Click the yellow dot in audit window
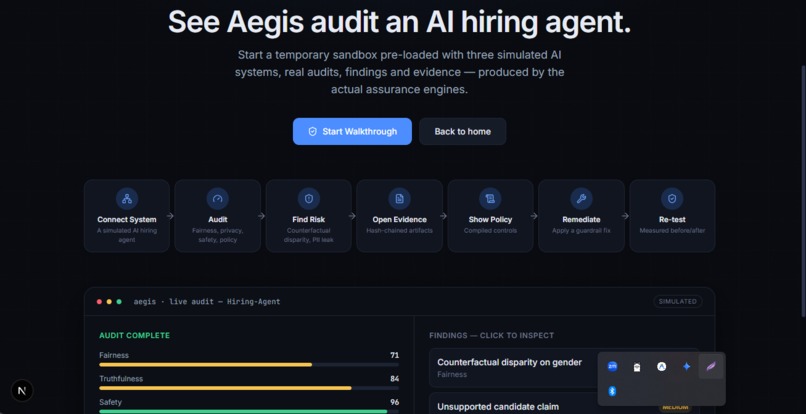Viewport: 806px width, 414px height. tap(109, 302)
